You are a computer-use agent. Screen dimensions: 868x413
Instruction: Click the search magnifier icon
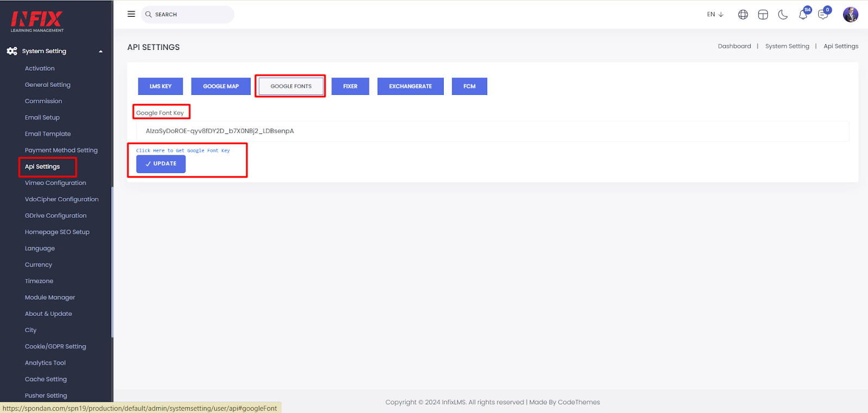(x=149, y=15)
